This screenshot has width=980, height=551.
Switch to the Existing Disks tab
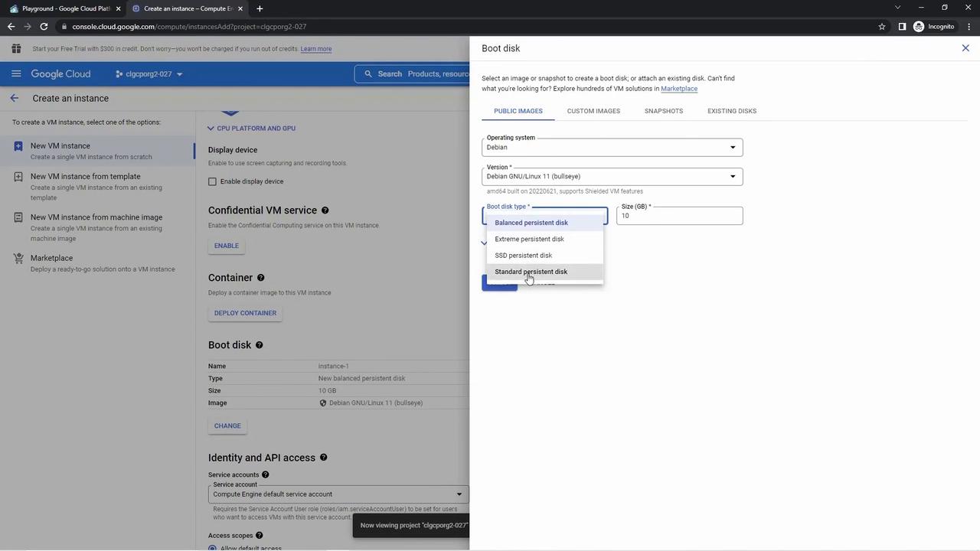click(x=732, y=111)
